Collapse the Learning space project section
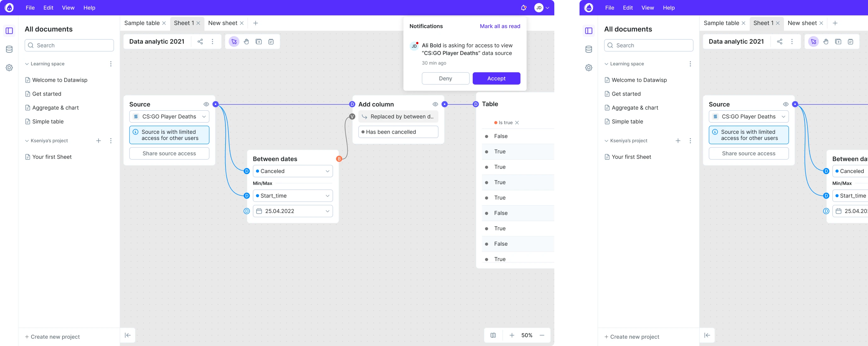Image resolution: width=868 pixels, height=346 pixels. tap(27, 64)
